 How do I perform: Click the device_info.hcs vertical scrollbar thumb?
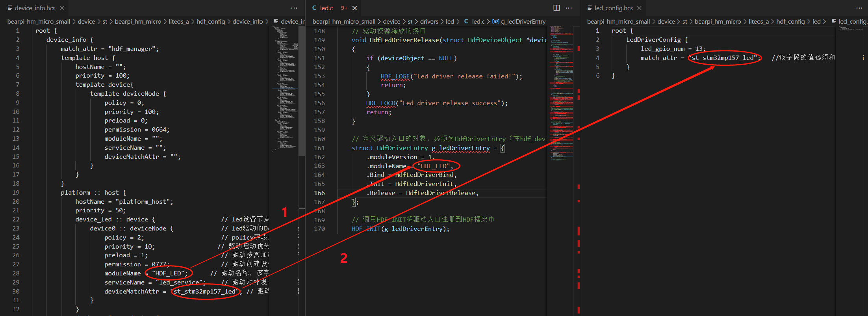(302, 91)
